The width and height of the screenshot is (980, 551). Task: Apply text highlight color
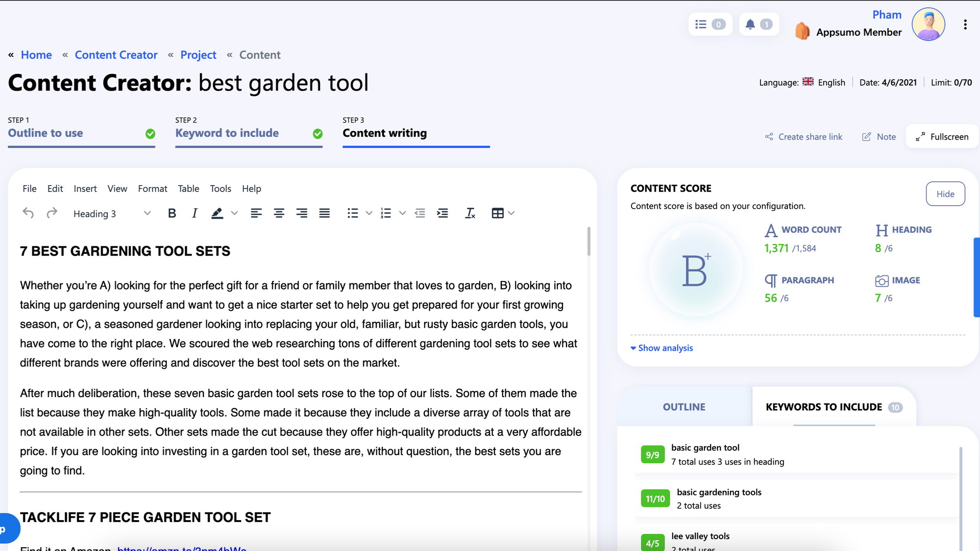217,213
